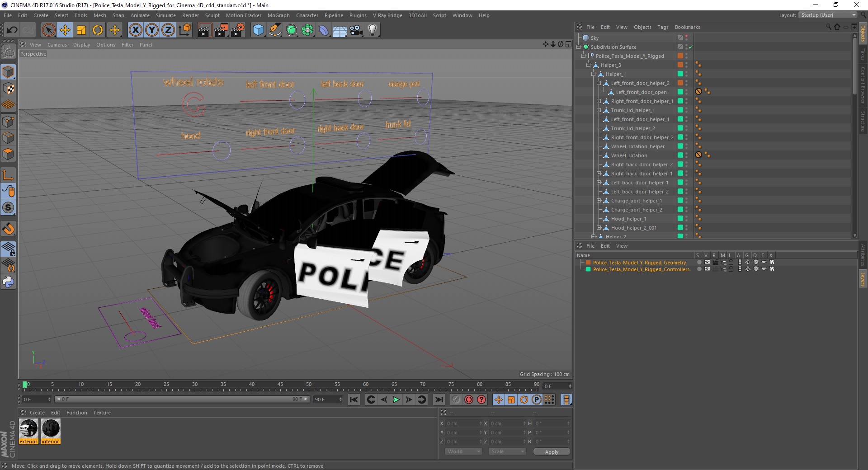868x470 pixels.
Task: Open the V-Ray Bridge menu
Action: point(387,15)
